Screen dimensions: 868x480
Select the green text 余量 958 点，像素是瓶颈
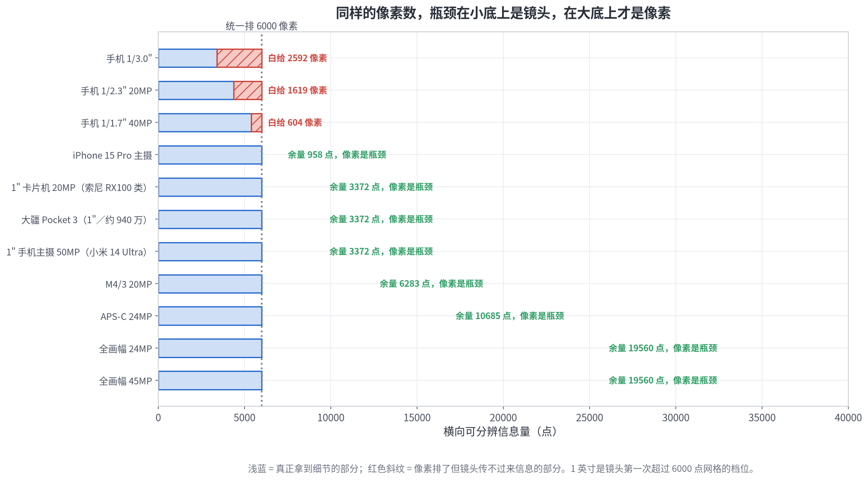click(337, 155)
